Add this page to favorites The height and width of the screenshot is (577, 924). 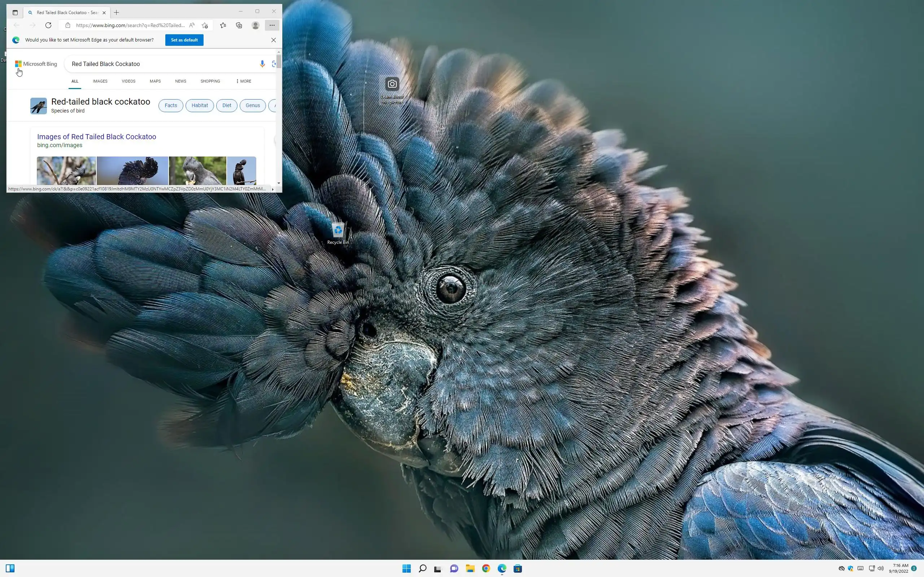205,25
